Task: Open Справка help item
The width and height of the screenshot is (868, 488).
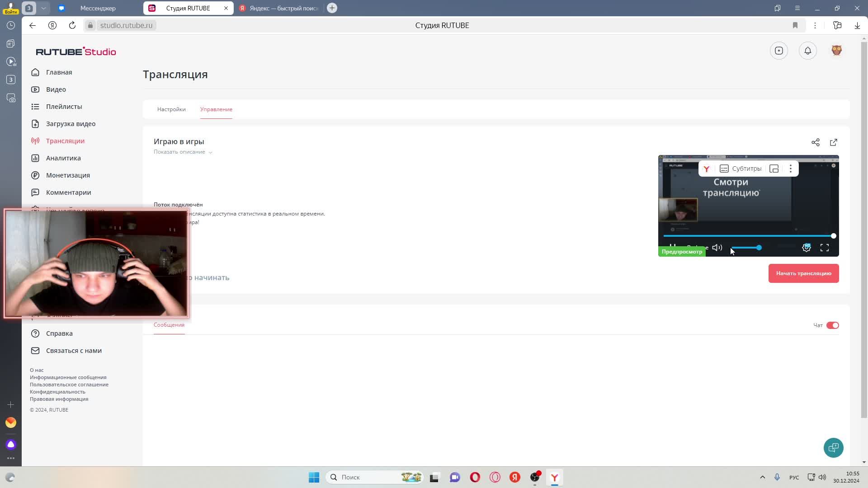Action: pos(59,333)
